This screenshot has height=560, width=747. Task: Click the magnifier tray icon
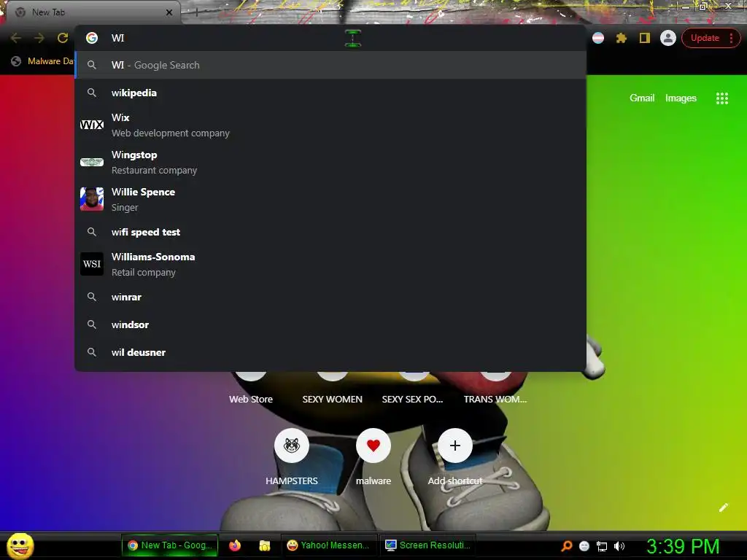(x=567, y=545)
